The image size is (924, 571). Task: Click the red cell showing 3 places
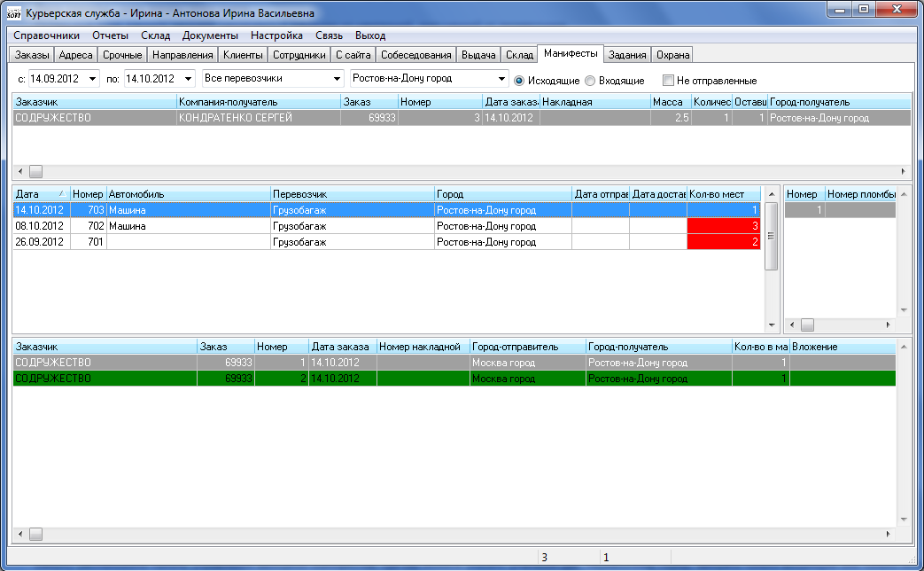[725, 226]
